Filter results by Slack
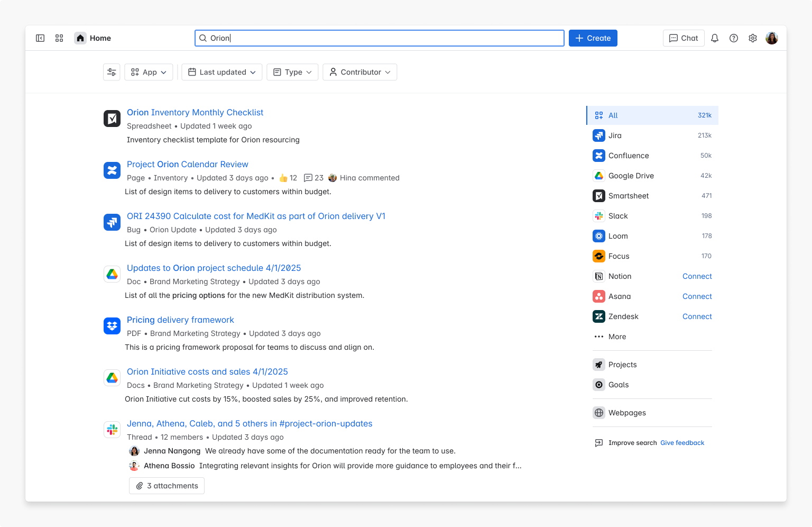The image size is (812, 527). click(x=617, y=216)
